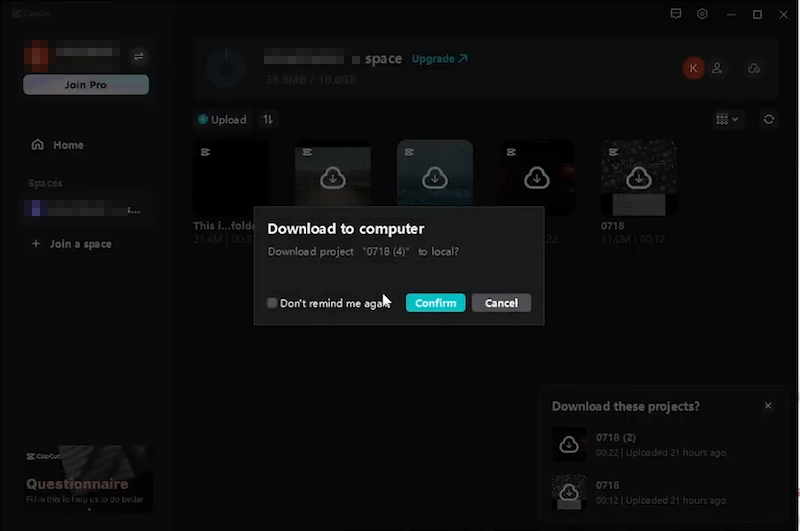Click the red K user avatar

coord(693,68)
